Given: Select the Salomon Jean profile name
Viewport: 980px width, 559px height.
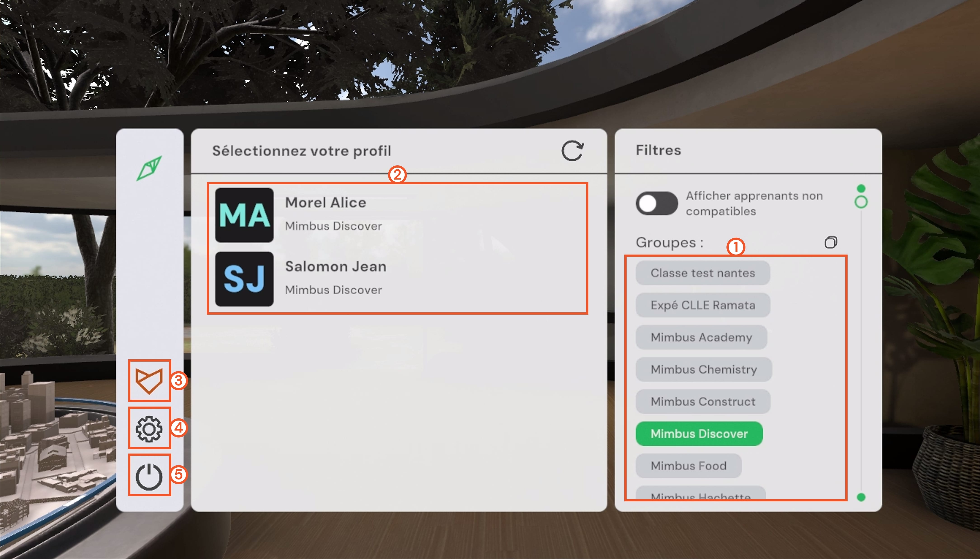Looking at the screenshot, I should point(336,267).
